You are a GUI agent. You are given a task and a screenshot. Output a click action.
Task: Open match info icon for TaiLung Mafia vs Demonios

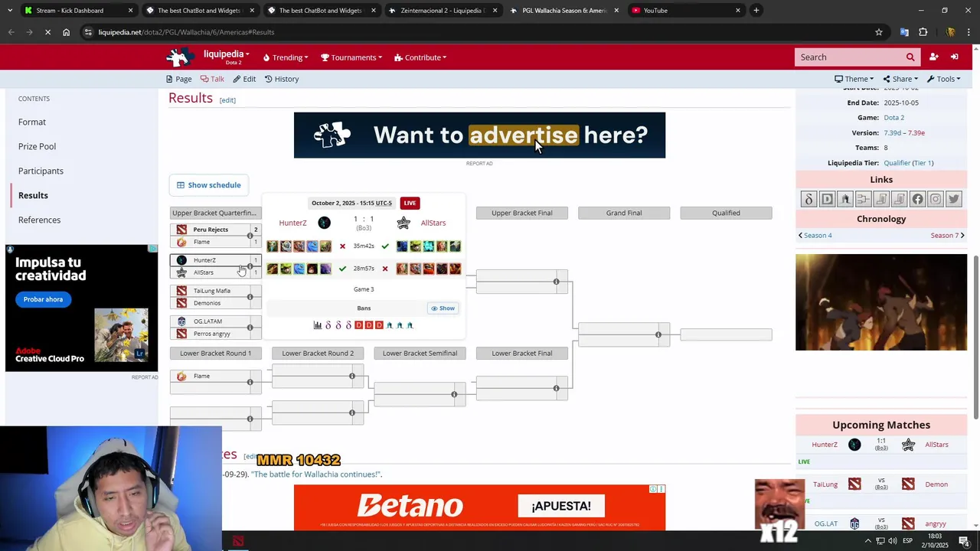point(250,297)
